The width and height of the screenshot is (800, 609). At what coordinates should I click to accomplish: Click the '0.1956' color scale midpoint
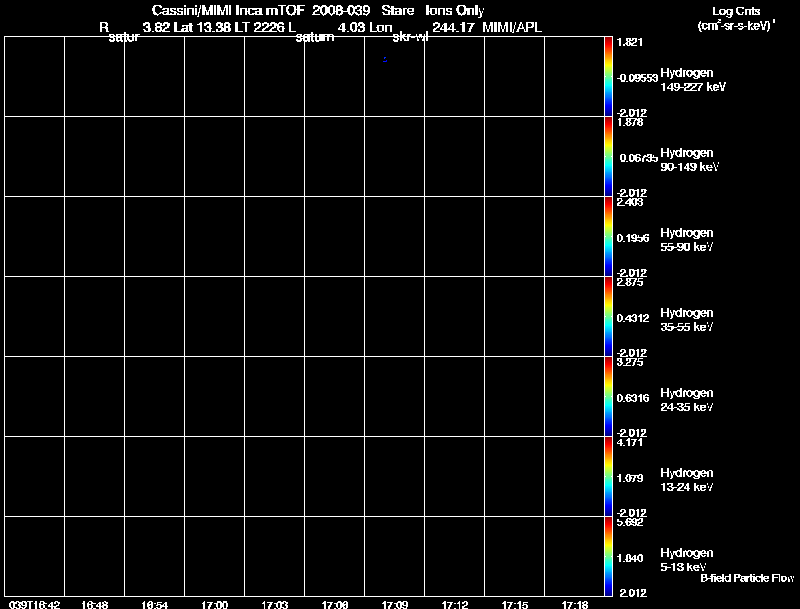pyautogui.click(x=633, y=238)
